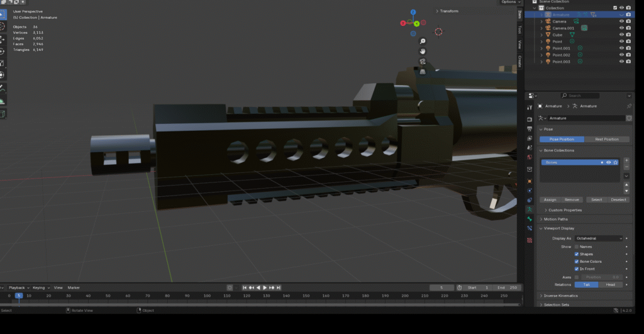
Task: Switch perspective/orthographic grid icon
Action: click(x=423, y=72)
